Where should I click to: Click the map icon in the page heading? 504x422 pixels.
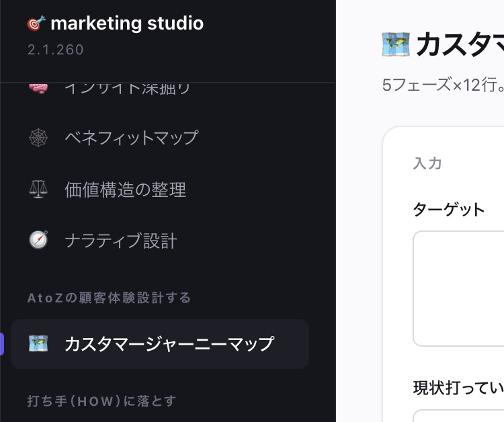click(x=396, y=44)
